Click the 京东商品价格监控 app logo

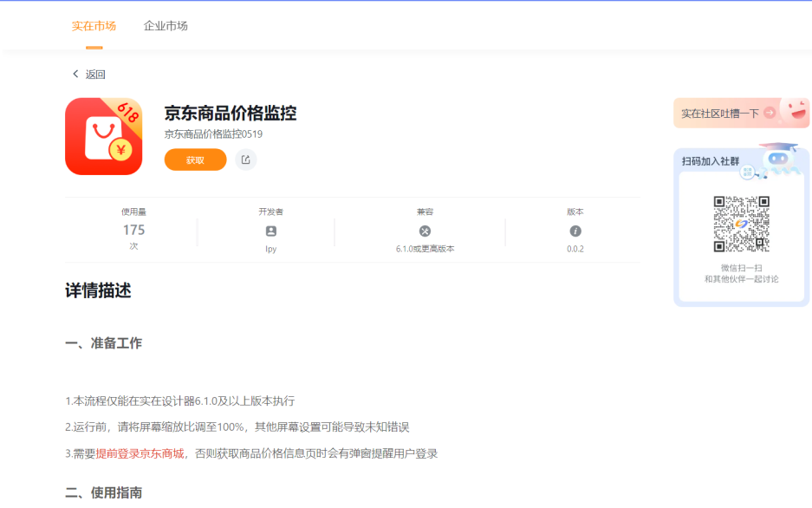tap(103, 136)
